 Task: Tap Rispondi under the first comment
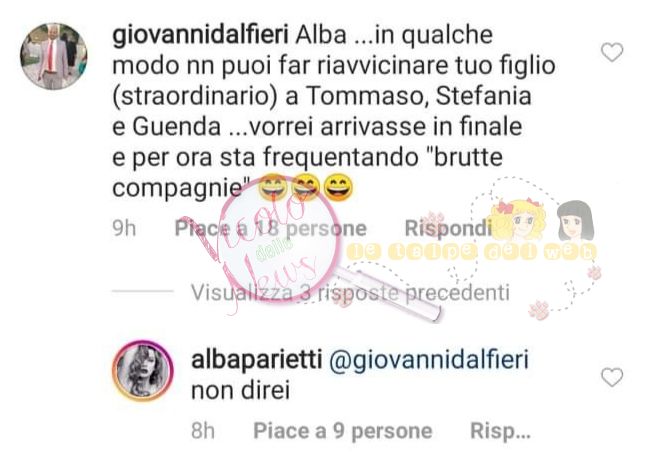(448, 228)
